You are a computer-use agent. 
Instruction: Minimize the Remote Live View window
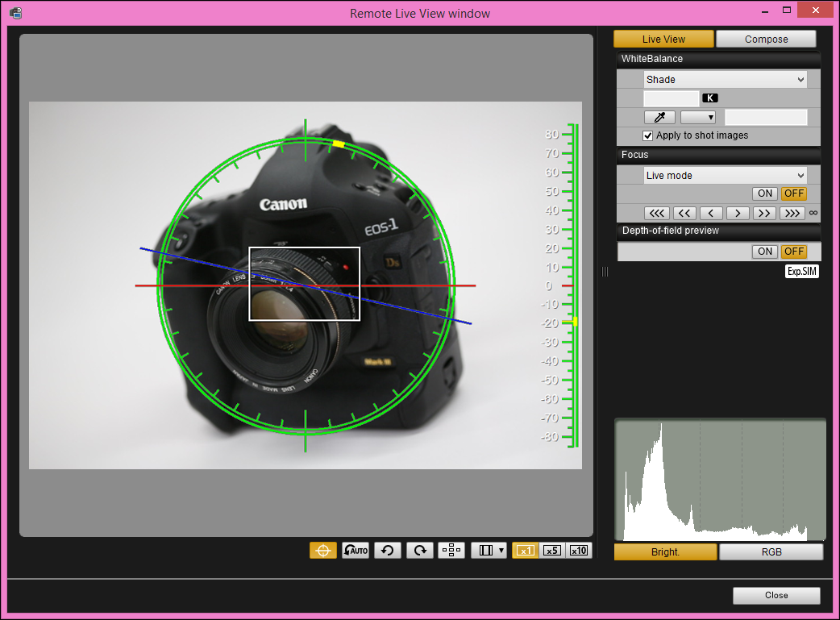[765, 10]
